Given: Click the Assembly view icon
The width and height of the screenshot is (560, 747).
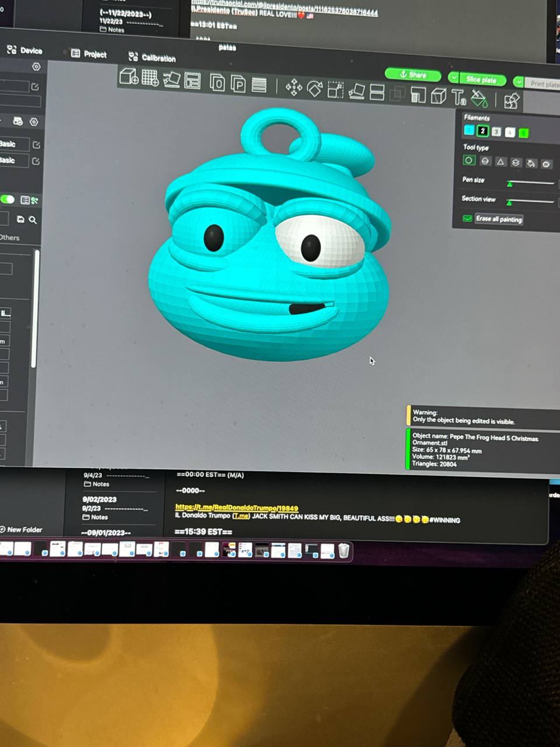Looking at the screenshot, I should point(511,100).
